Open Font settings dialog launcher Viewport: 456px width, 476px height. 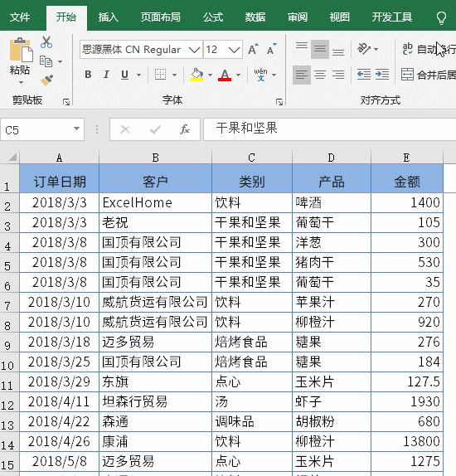tap(279, 102)
